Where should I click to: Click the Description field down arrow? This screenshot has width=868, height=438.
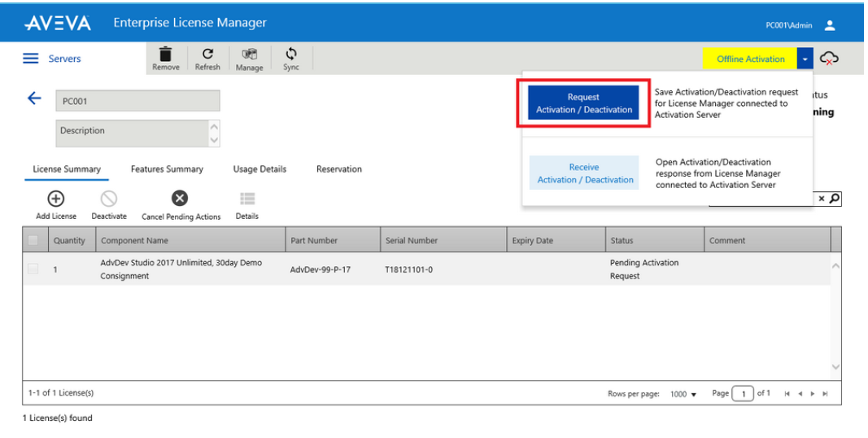click(x=214, y=140)
